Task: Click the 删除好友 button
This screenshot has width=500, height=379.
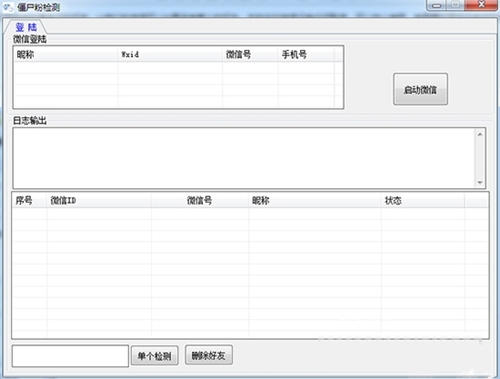Action: [x=209, y=355]
